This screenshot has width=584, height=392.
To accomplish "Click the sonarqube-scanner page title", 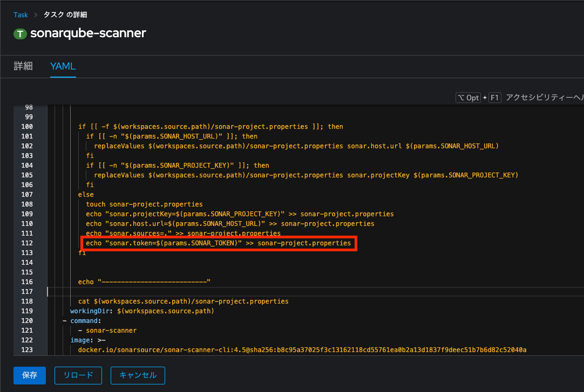I will (89, 33).
